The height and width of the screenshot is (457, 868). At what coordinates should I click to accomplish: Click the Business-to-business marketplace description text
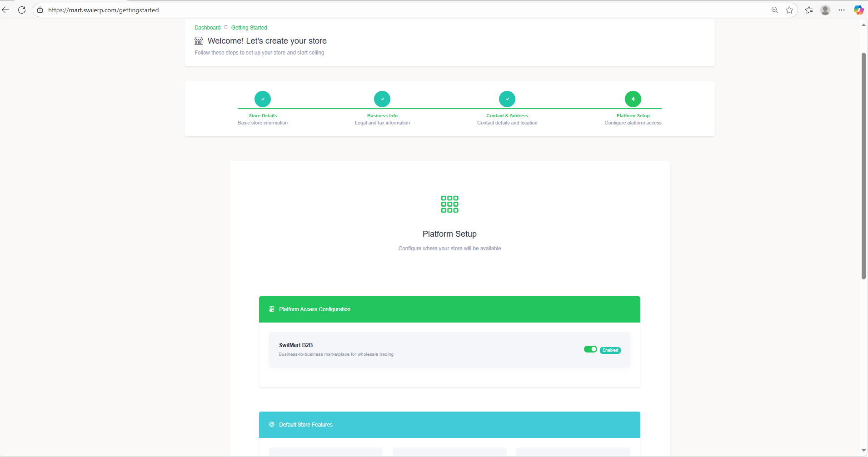point(336,354)
